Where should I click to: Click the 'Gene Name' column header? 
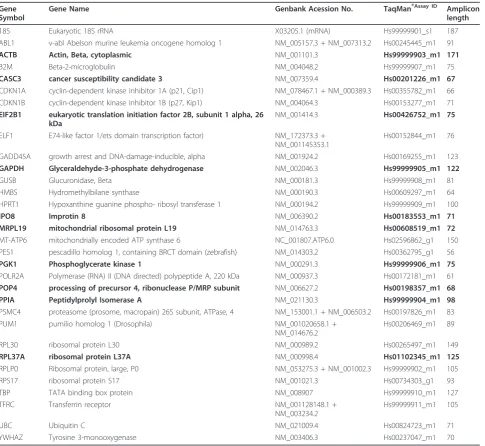(x=69, y=9)
